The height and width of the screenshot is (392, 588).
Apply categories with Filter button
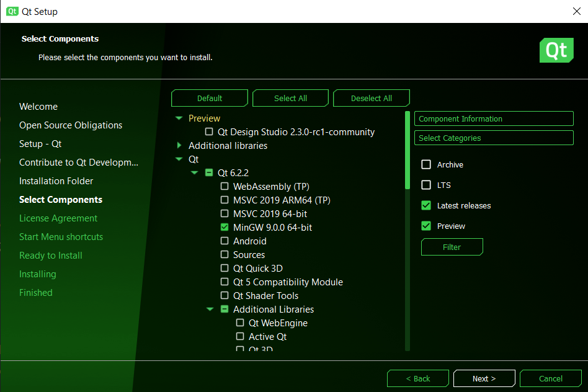(x=452, y=247)
